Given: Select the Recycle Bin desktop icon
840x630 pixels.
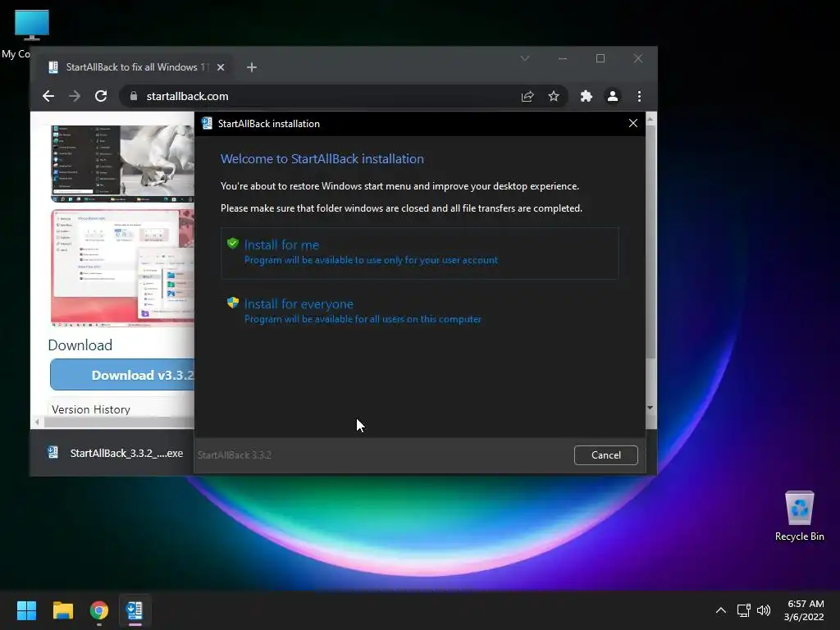Looking at the screenshot, I should [x=799, y=517].
